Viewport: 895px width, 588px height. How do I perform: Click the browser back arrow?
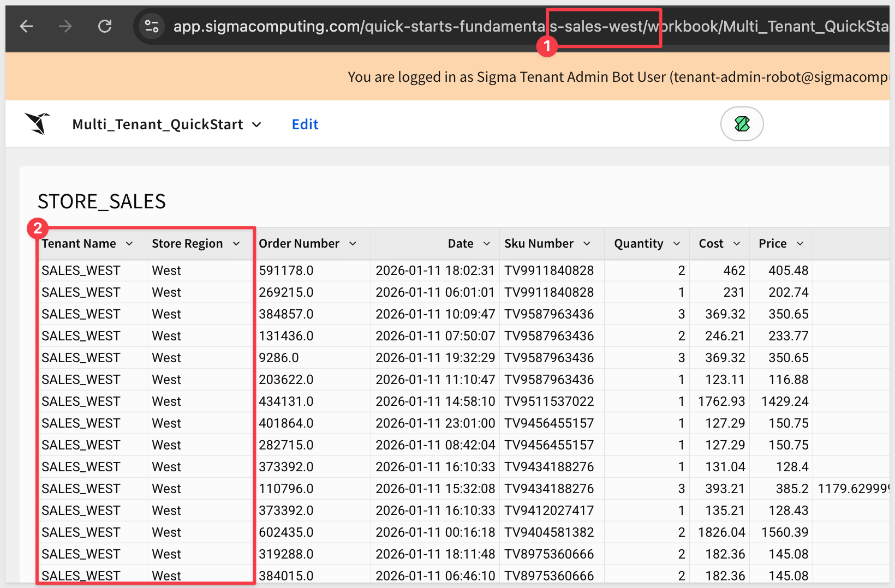tap(26, 26)
